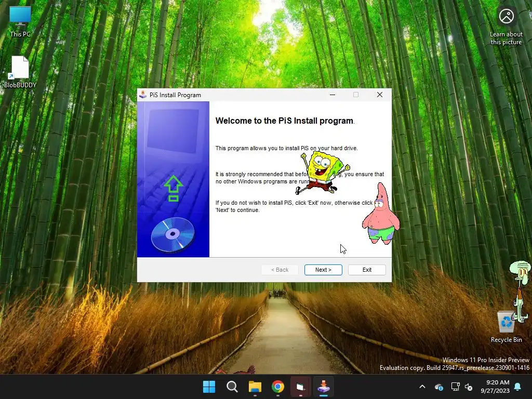Image resolution: width=532 pixels, height=399 pixels.
Task: Open taskbar Search
Action: (x=232, y=387)
